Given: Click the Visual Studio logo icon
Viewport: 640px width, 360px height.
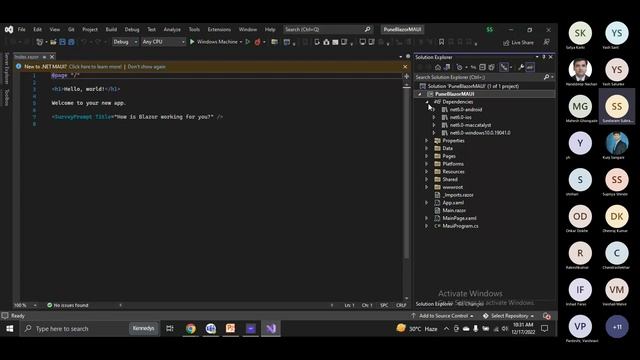Looking at the screenshot, I should 9,29.
